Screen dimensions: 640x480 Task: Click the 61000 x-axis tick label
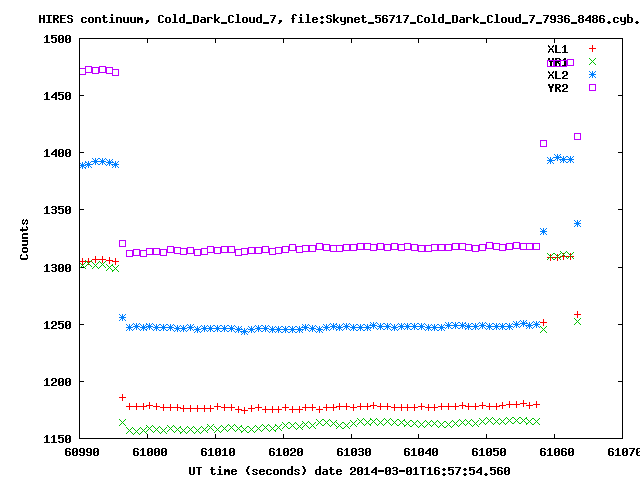[x=149, y=452]
